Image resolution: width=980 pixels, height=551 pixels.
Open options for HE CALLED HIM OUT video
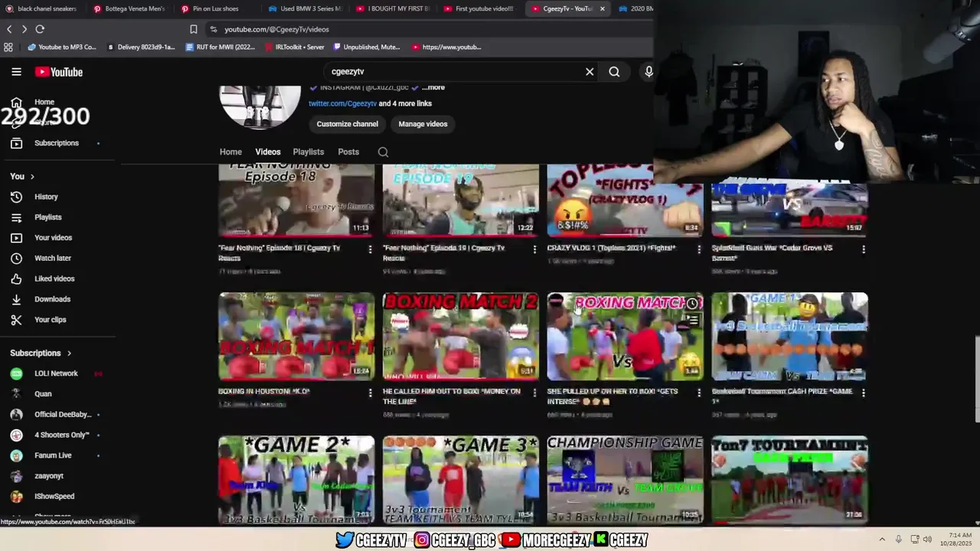point(534,393)
